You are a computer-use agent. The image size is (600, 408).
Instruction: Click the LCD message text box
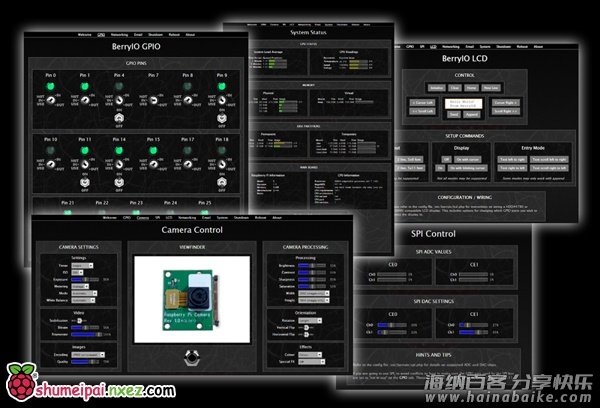click(x=463, y=104)
